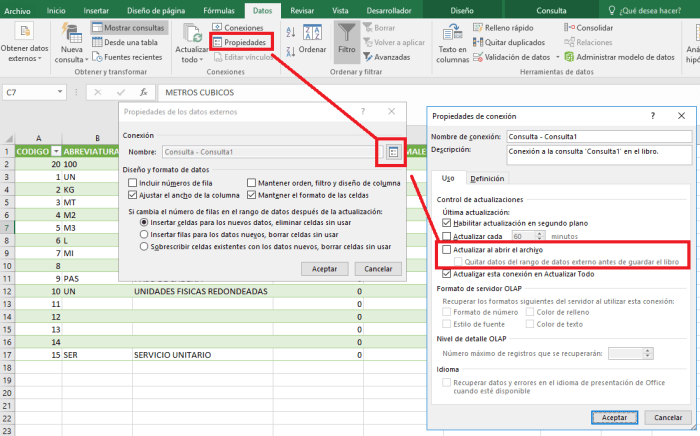The height and width of the screenshot is (436, 700).
Task: Sort descending Z to A
Action: [291, 52]
